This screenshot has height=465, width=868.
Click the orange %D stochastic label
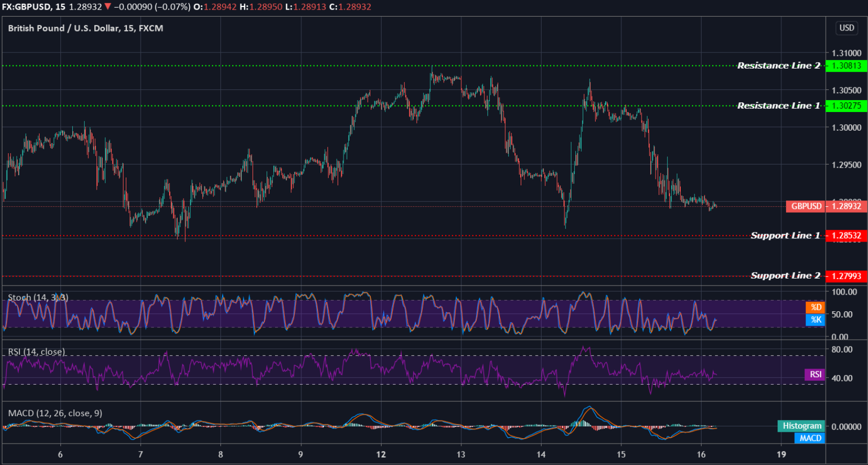point(815,307)
